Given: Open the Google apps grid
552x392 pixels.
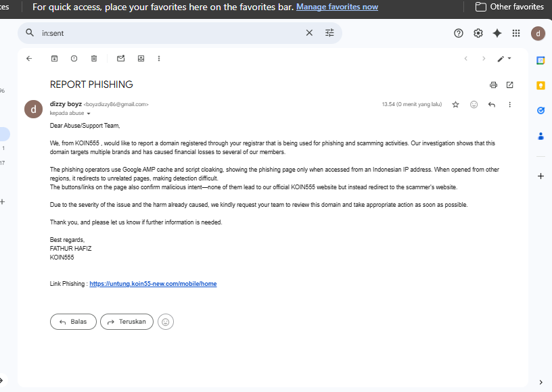Looking at the screenshot, I should coord(516,33).
